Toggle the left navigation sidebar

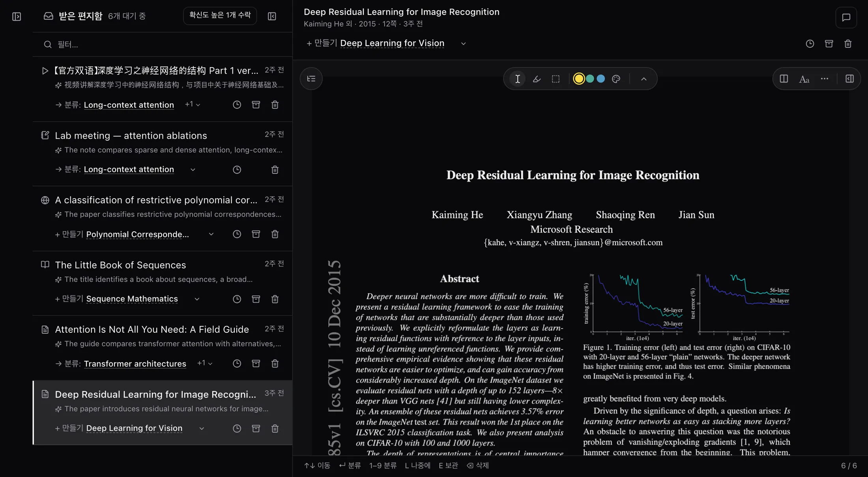point(17,17)
